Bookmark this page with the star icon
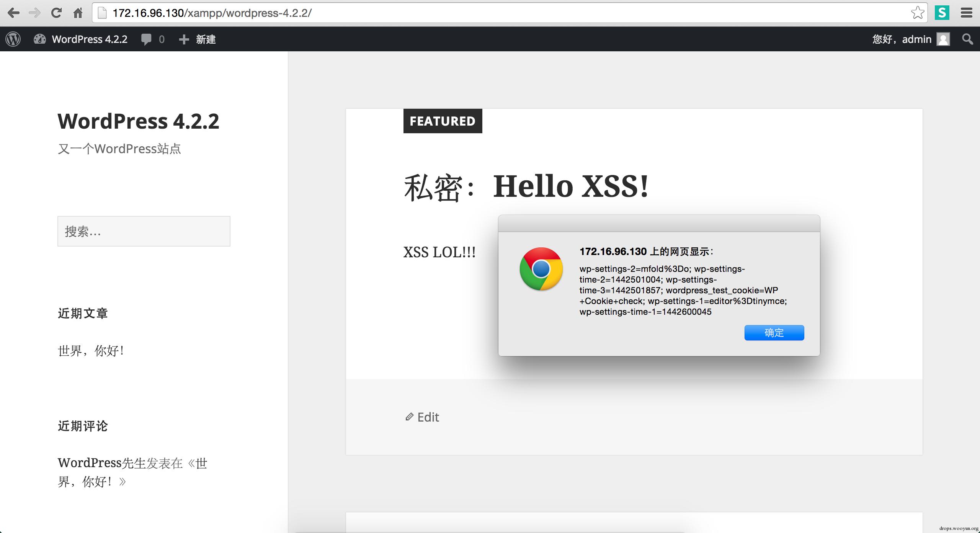 [918, 13]
